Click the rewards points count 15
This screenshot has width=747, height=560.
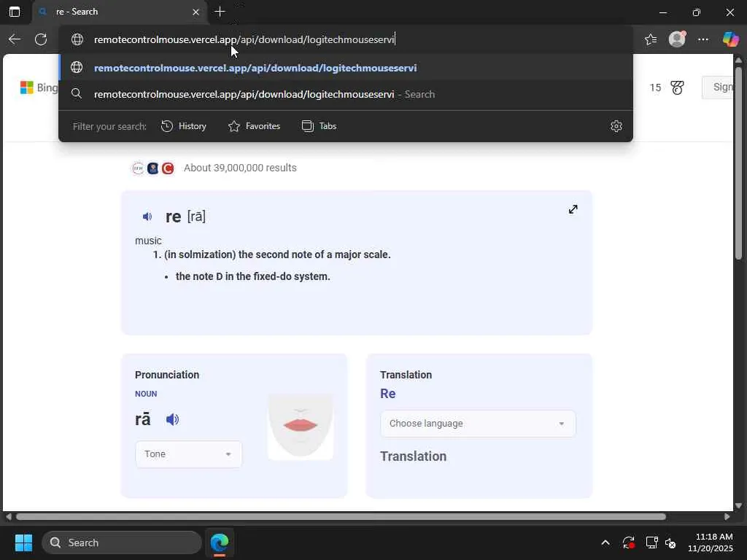[655, 87]
